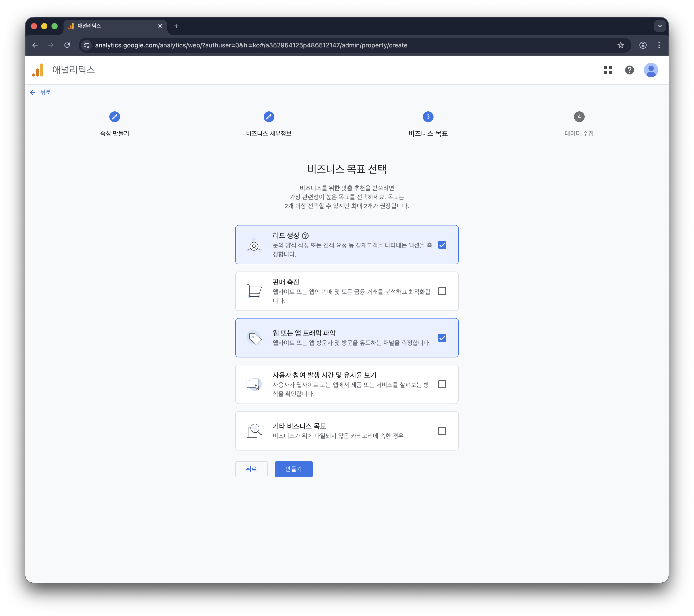
Task: Open Chrome three-dot menu
Action: pos(659,45)
